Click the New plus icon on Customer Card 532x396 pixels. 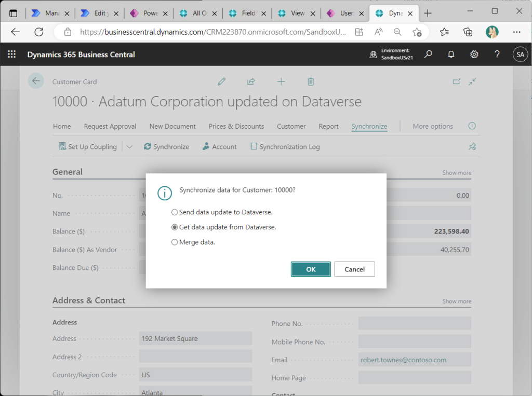(x=281, y=81)
